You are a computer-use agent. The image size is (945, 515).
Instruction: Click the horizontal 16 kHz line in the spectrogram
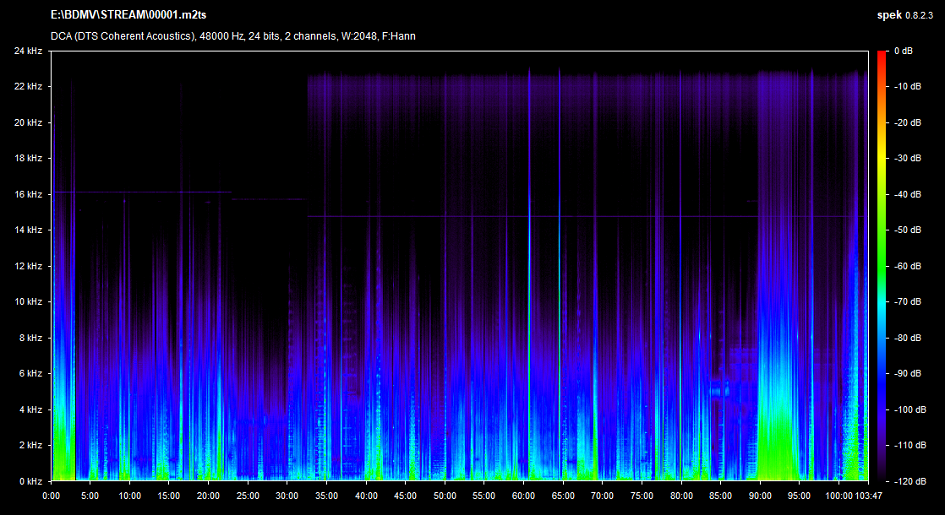[x=140, y=192]
